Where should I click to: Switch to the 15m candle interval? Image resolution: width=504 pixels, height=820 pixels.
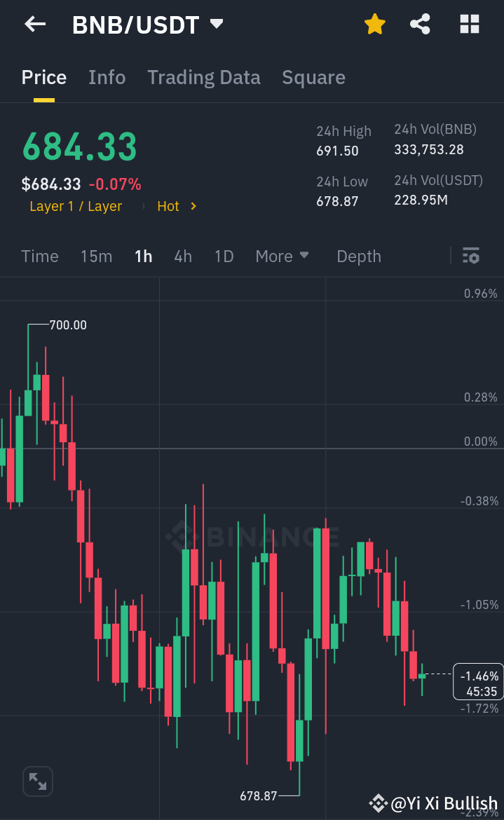(96, 257)
